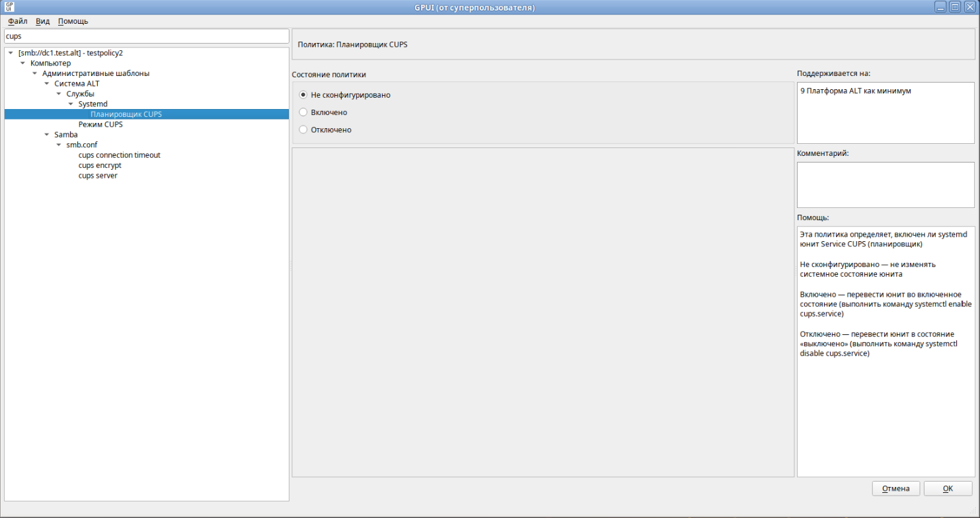980x518 pixels.
Task: Click the Компьютер label in tree
Action: 50,63
